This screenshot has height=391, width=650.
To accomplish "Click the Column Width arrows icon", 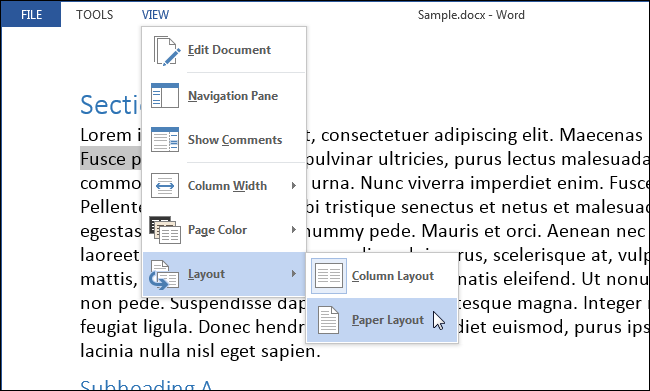I will 165,185.
